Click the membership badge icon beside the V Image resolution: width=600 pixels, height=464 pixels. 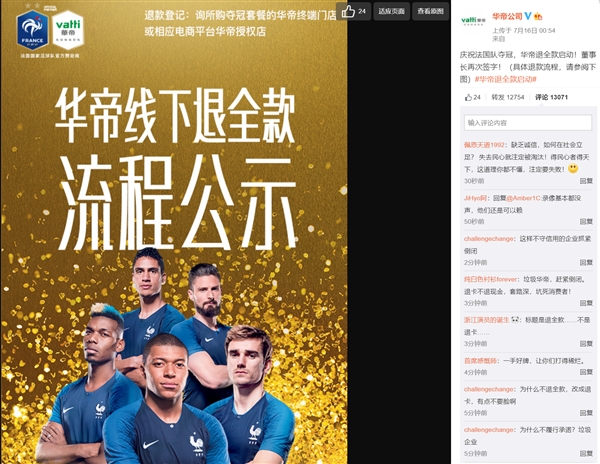coord(538,16)
